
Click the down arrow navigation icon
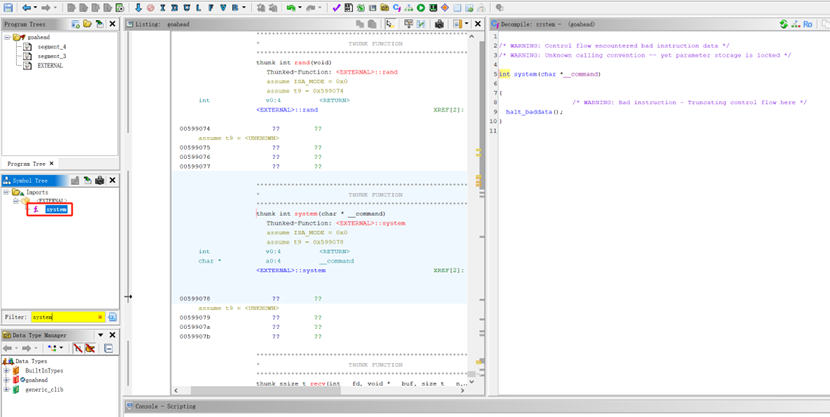[x=138, y=8]
